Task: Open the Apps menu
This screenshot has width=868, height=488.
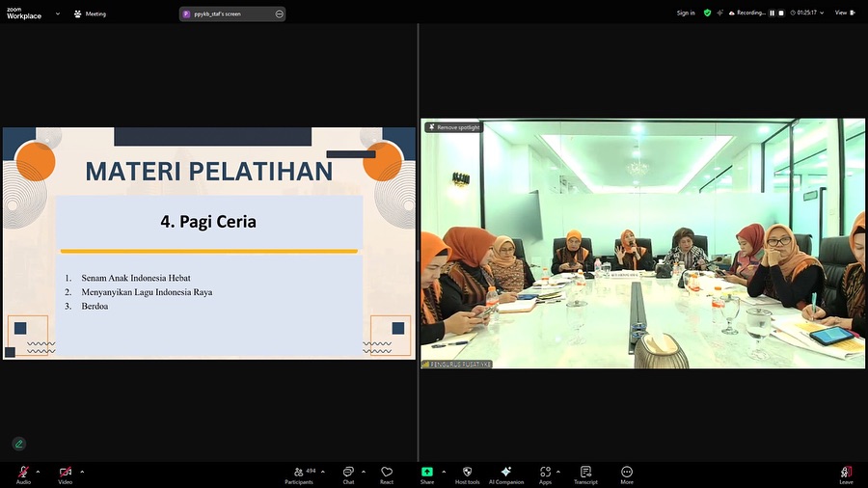Action: tap(545, 474)
